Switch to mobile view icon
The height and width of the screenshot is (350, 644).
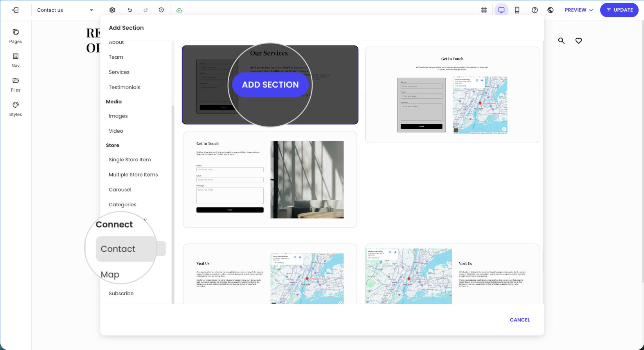pos(517,10)
